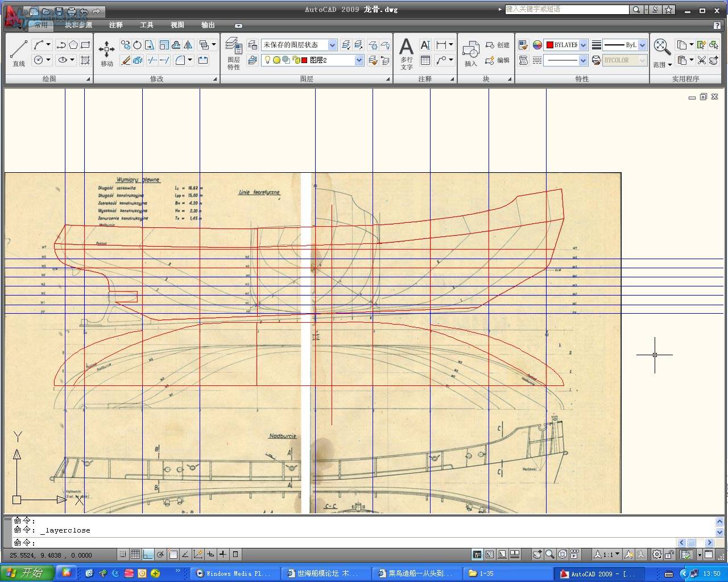Viewport: 728px width, 582px height.
Task: Click the cut scissors icon
Action: (702, 60)
